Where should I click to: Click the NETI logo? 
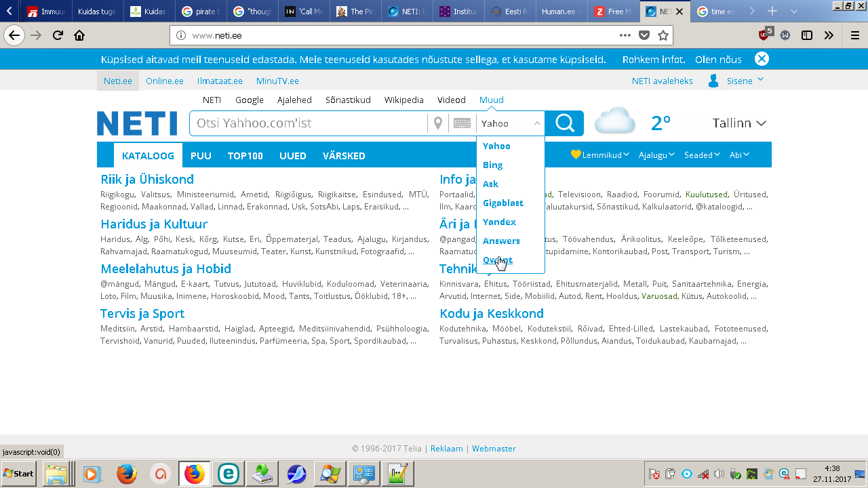coord(137,123)
